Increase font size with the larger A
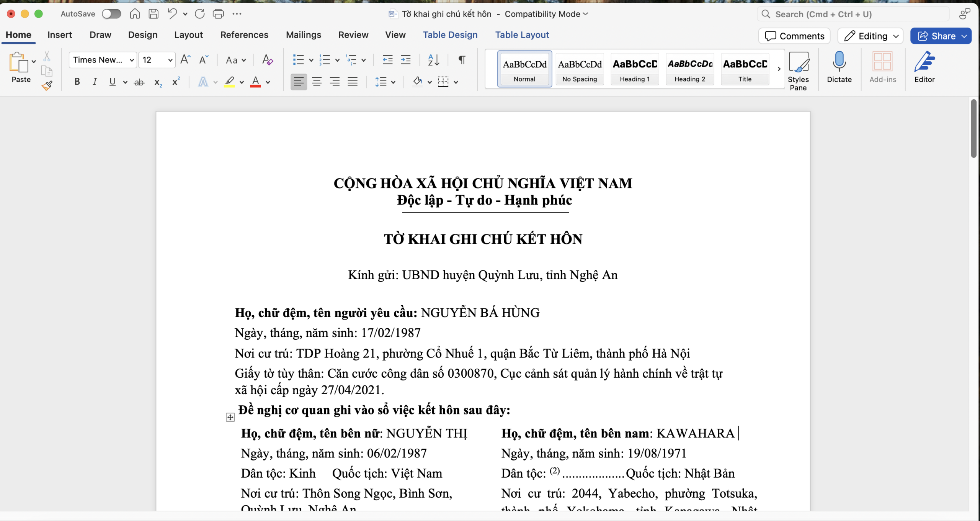The image size is (980, 521). tap(185, 60)
